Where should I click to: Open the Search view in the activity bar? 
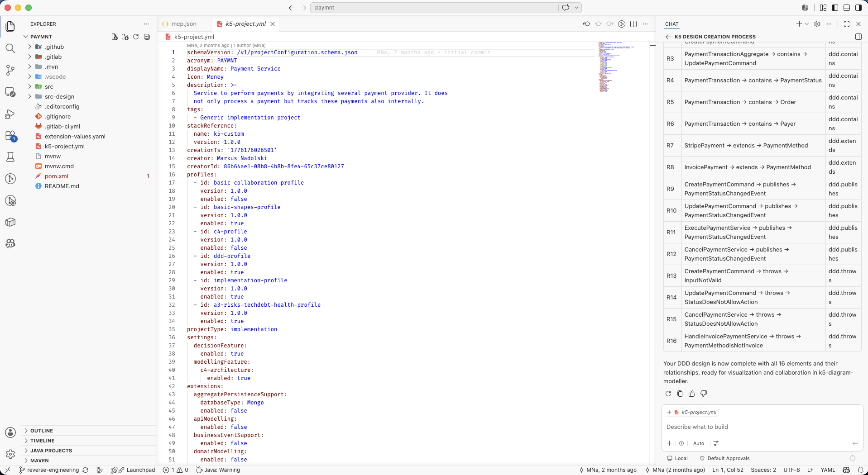point(10,48)
